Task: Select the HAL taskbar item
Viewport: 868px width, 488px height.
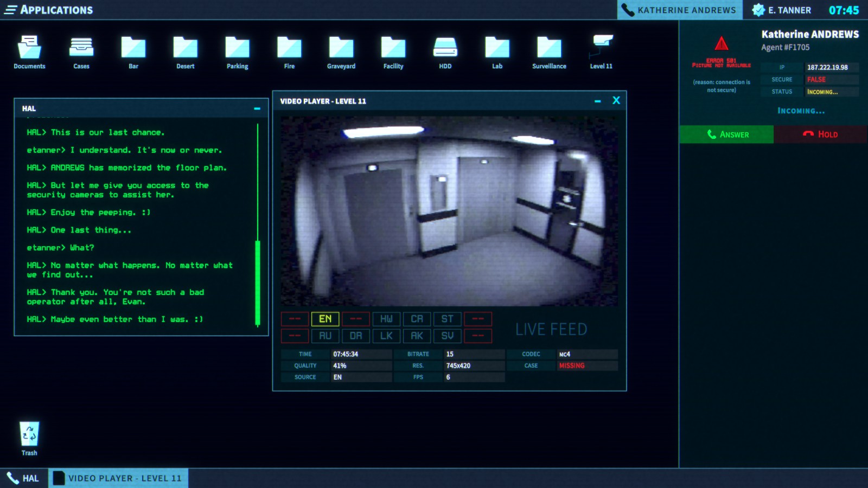Action: click(x=24, y=478)
